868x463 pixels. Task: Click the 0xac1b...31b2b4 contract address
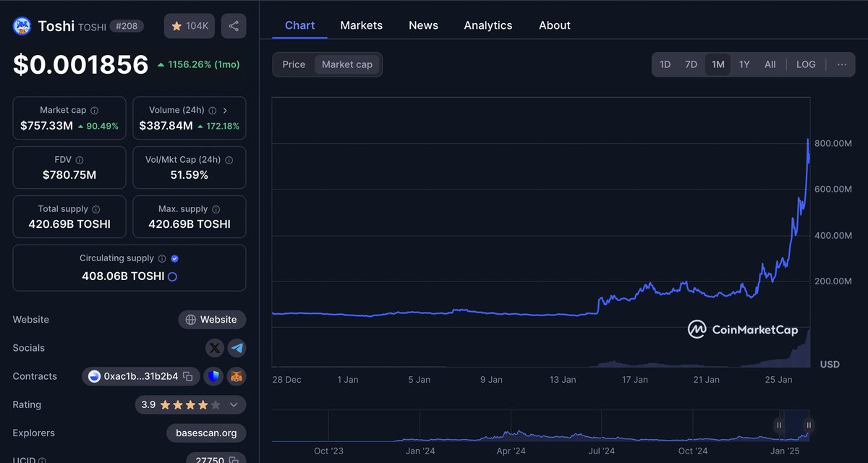(141, 376)
